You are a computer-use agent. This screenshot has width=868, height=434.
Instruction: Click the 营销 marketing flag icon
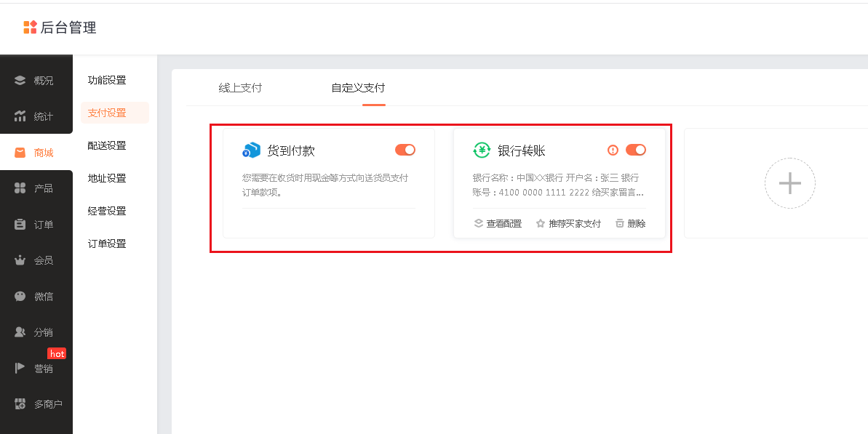pyautogui.click(x=20, y=369)
